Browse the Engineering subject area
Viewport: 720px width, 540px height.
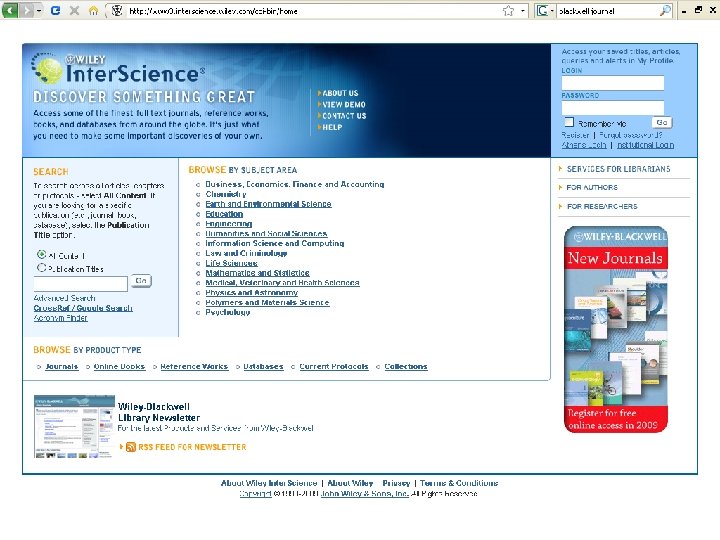(x=229, y=224)
